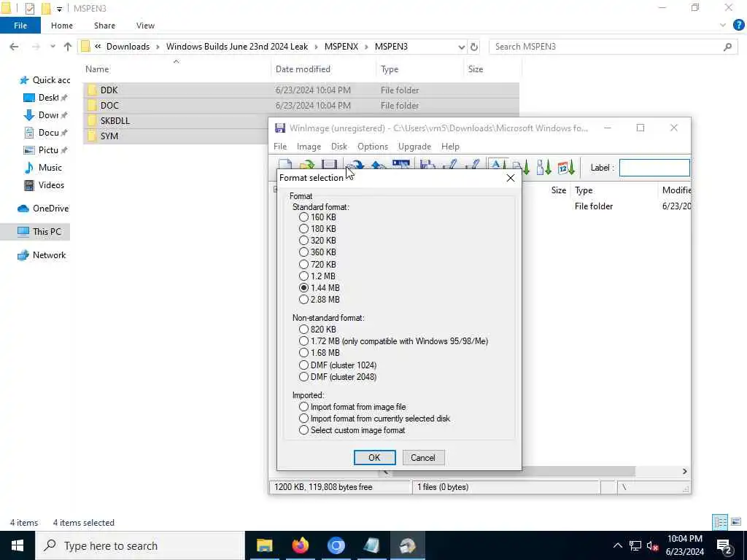Open the quick access toolbar customize dropdown

[60, 9]
